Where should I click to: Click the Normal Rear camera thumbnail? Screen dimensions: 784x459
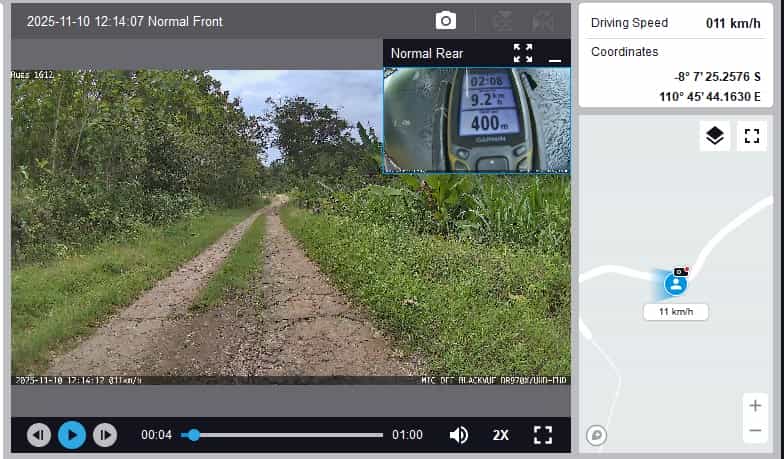(x=476, y=120)
